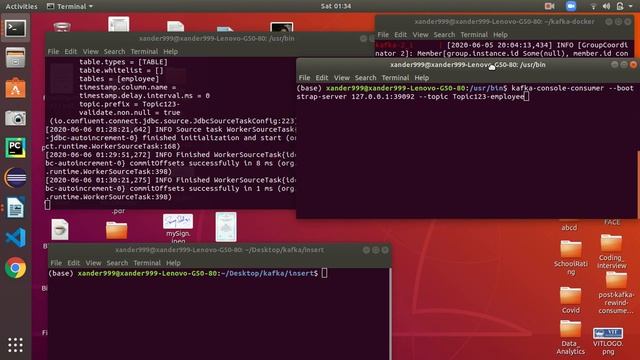640x360 pixels.
Task: Click the 'table.types = [TABLE]' log line
Action: coord(123,62)
